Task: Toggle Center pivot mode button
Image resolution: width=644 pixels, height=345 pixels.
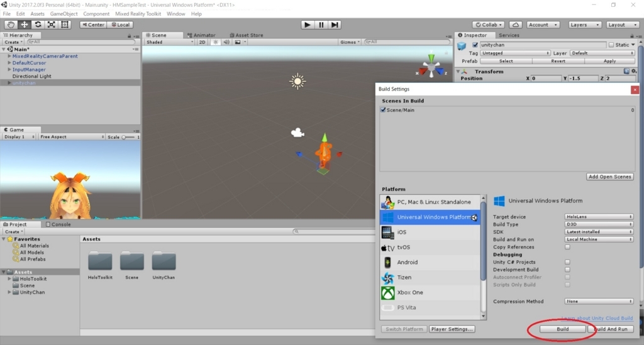Action: click(93, 25)
